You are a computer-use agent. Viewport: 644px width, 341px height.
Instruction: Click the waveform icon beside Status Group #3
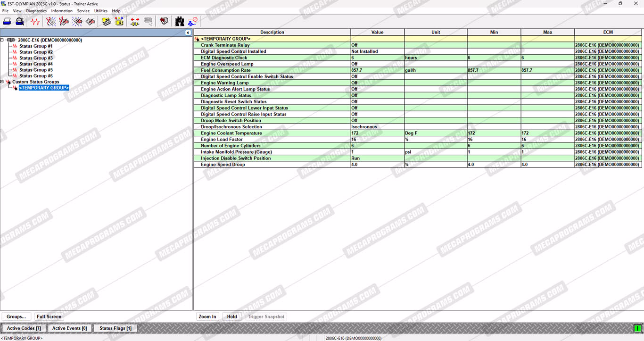click(15, 58)
